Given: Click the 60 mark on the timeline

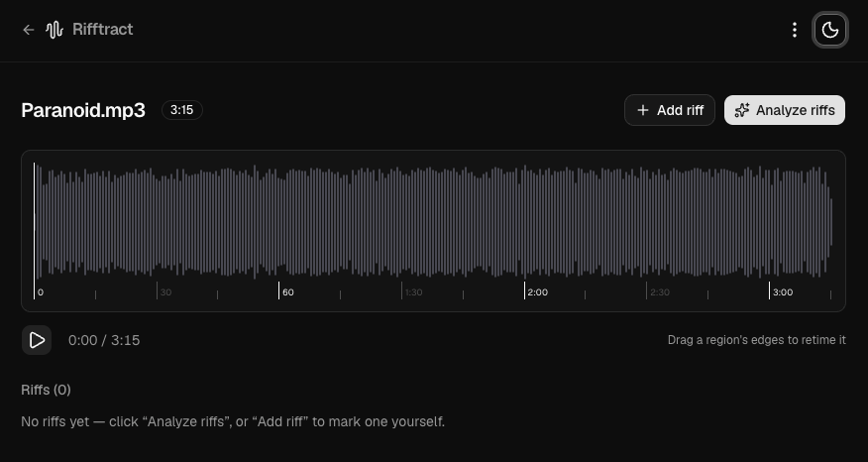Looking at the screenshot, I should point(288,291).
